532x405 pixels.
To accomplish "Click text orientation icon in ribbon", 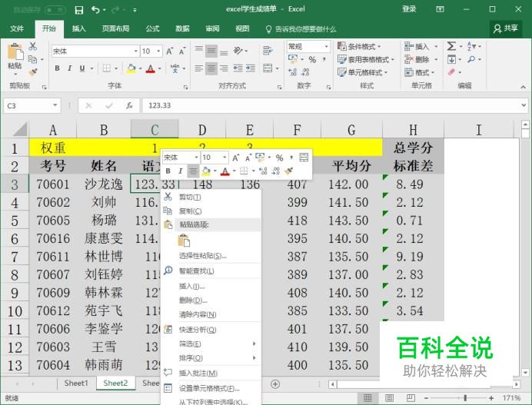I will (x=238, y=51).
